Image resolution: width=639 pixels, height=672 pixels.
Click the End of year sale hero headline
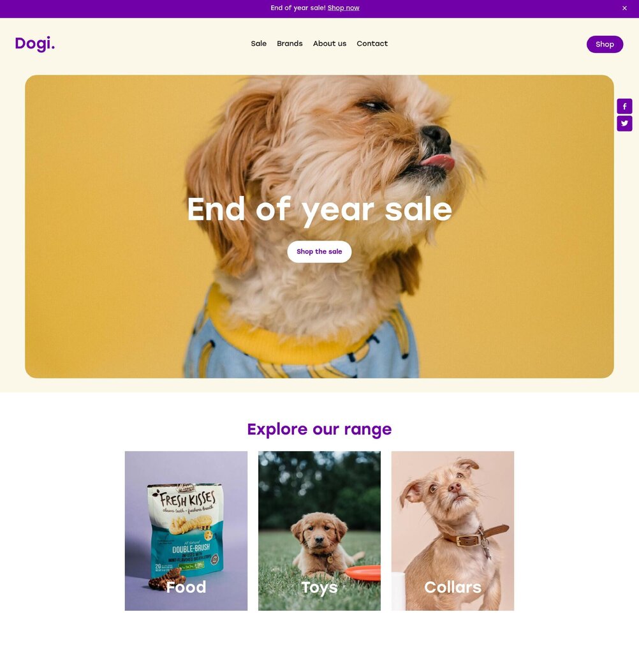click(x=319, y=209)
